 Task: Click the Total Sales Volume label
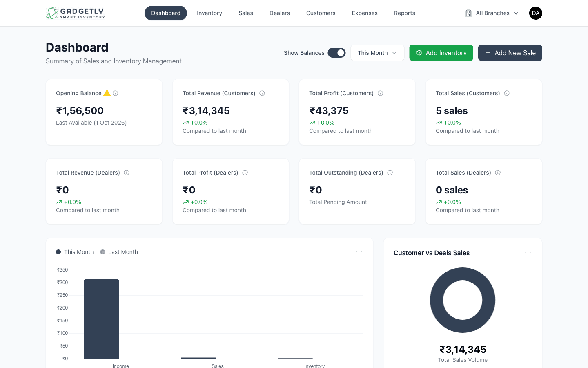tap(463, 360)
